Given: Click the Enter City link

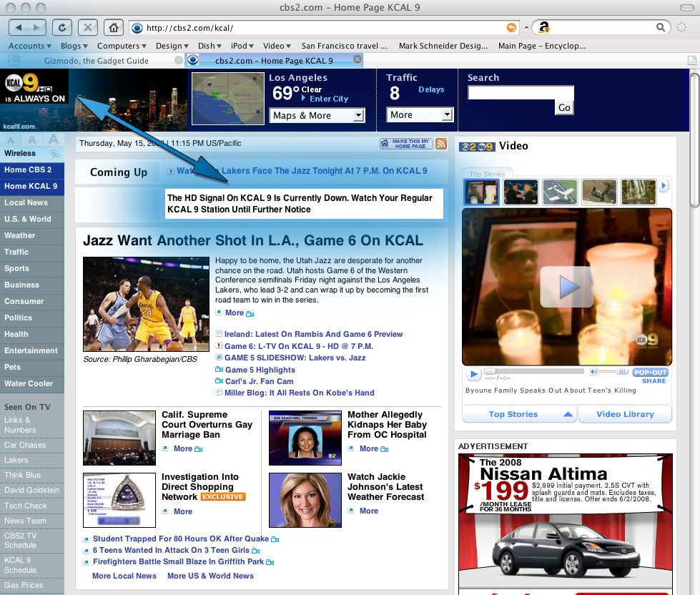Looking at the screenshot, I should [329, 99].
